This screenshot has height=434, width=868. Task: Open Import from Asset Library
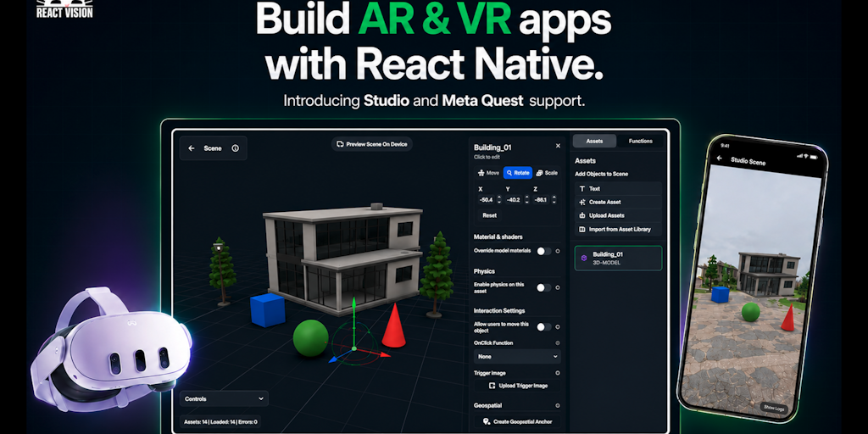coord(618,229)
